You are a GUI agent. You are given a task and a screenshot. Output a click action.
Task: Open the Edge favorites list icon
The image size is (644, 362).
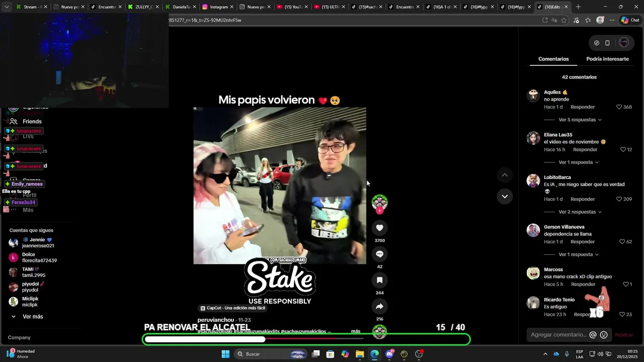coord(588,20)
